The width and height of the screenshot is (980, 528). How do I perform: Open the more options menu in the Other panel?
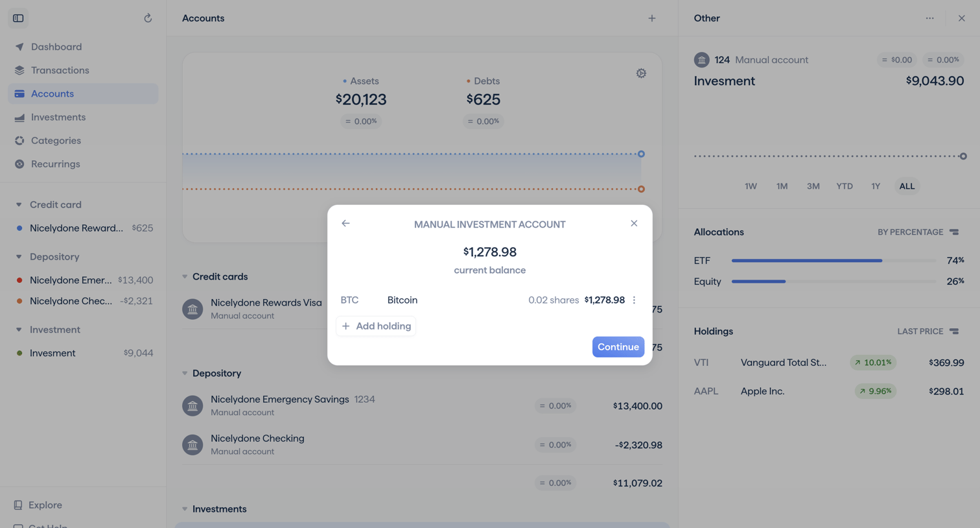[x=930, y=18]
